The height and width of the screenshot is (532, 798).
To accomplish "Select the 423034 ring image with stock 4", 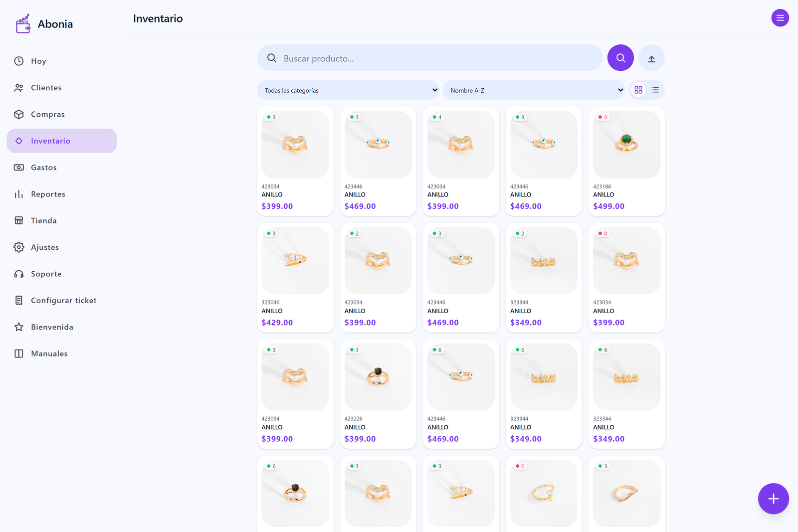I will (x=461, y=145).
